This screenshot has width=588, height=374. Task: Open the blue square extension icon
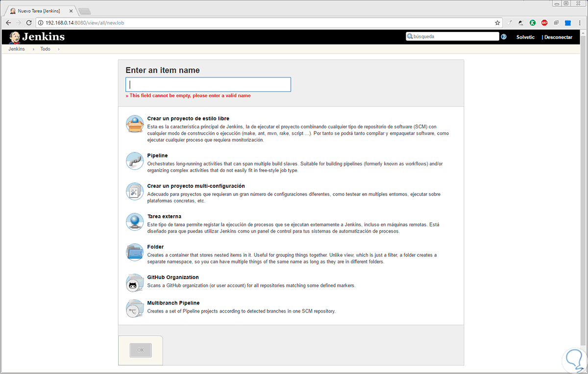pos(568,23)
